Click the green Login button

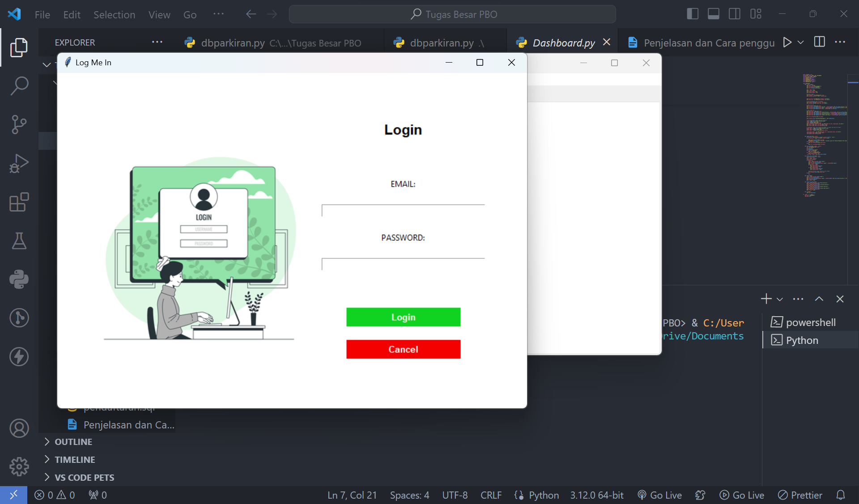click(403, 317)
